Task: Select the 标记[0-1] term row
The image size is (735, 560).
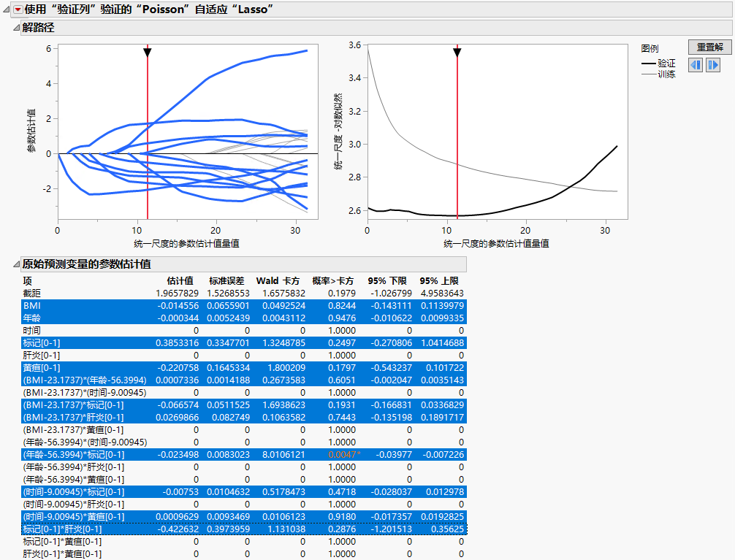Action: 243,343
